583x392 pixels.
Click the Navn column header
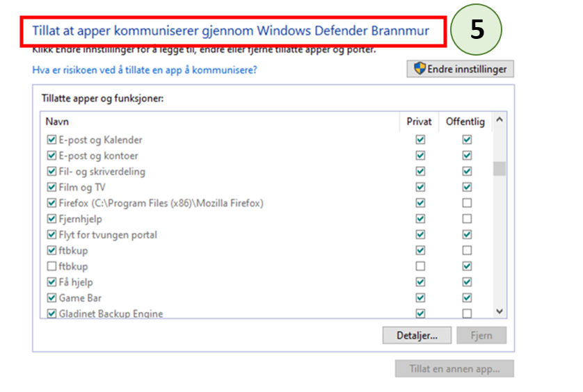click(57, 122)
